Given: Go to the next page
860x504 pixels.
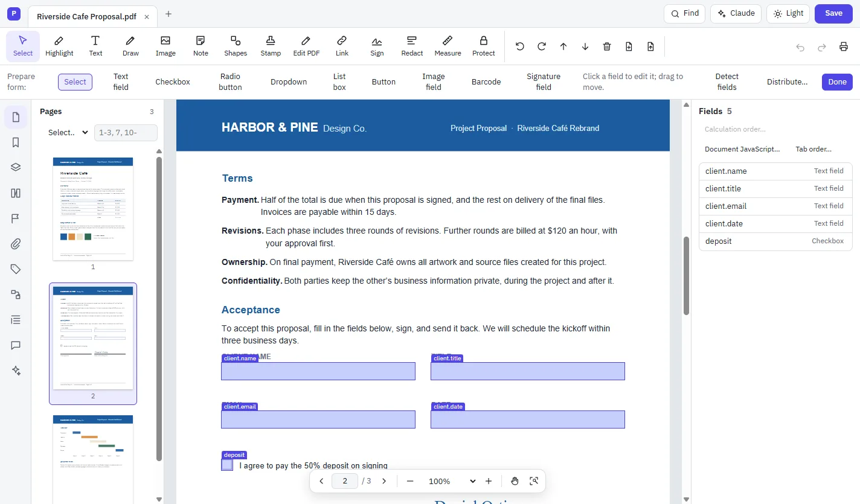Looking at the screenshot, I should [x=384, y=481].
